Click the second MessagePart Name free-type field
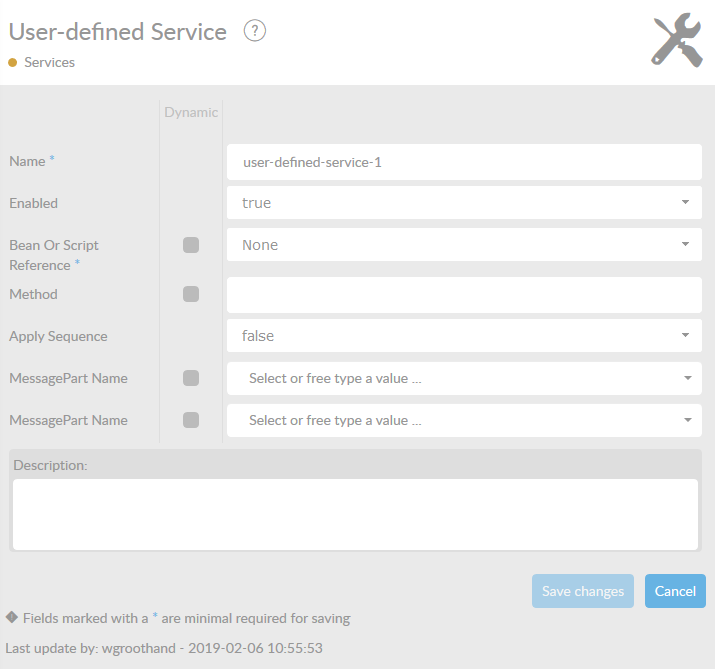This screenshot has width=715, height=669. pyautogui.click(x=450, y=420)
